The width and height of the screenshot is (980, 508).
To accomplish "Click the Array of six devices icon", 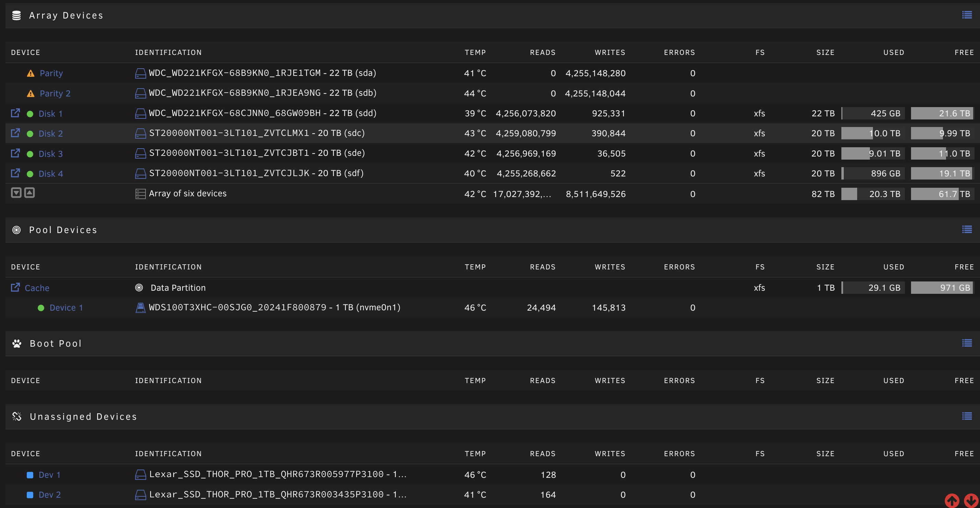I will click(140, 194).
